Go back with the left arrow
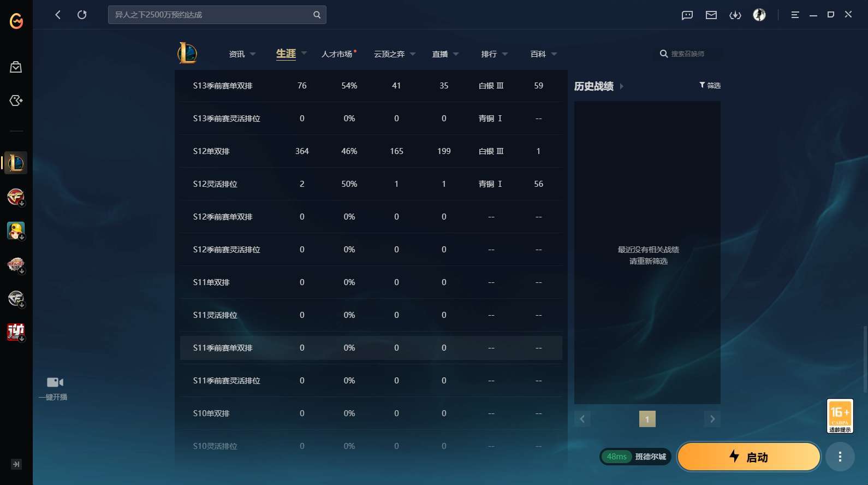The image size is (868, 485). [x=58, y=15]
